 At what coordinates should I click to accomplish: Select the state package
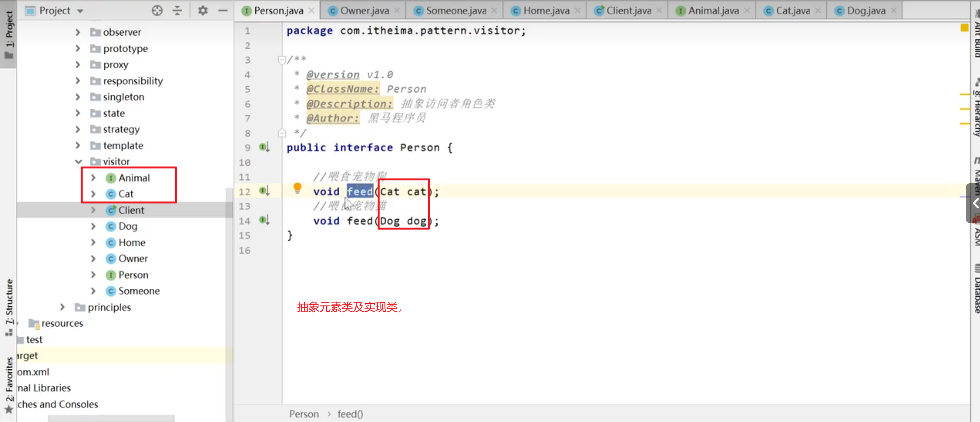tap(114, 113)
